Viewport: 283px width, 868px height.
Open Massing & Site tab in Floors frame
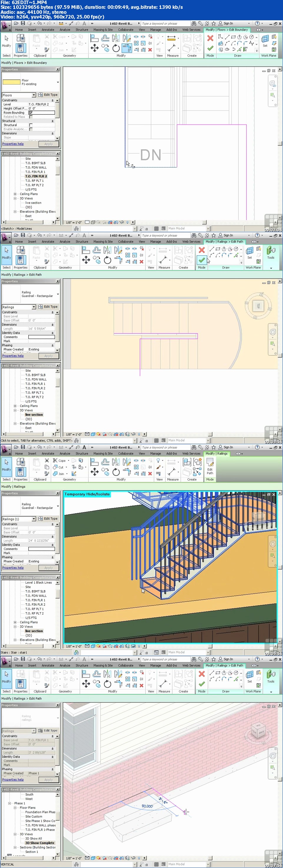pyautogui.click(x=103, y=30)
